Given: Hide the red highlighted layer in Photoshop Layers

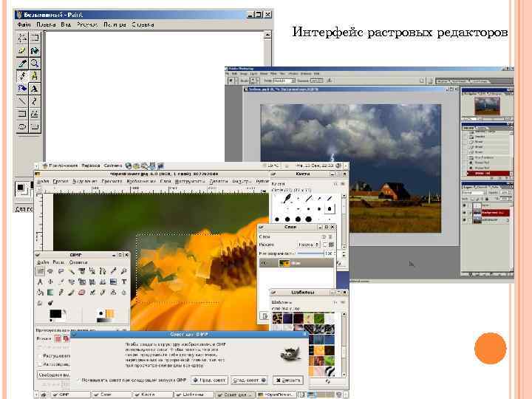Looking at the screenshot, I should point(465,213).
